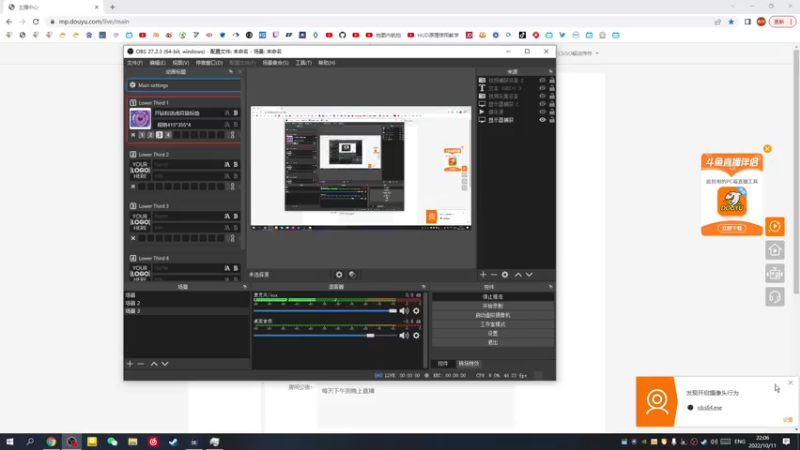Click the 停止推流 button
The width and height of the screenshot is (800, 450).
click(493, 296)
